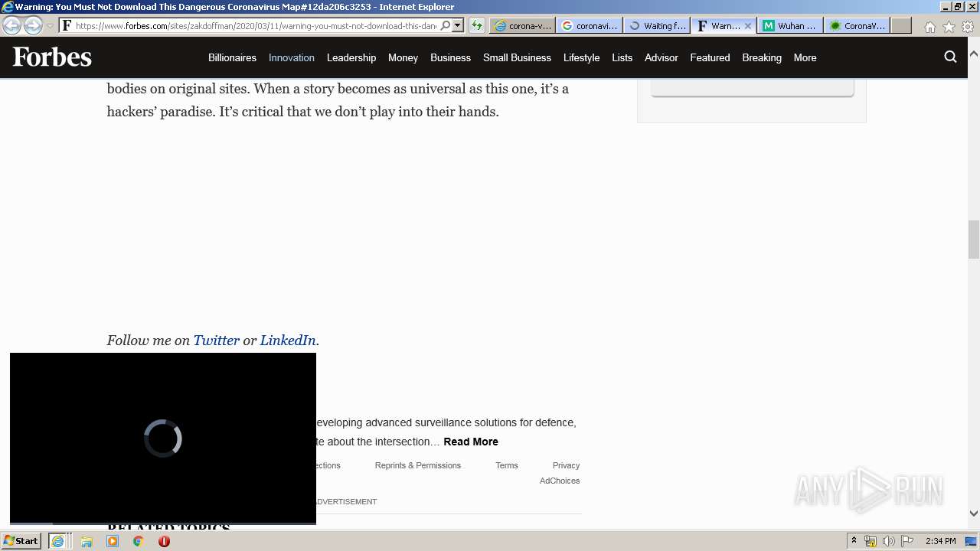Open the media player taskbar icon
980x551 pixels.
113,541
